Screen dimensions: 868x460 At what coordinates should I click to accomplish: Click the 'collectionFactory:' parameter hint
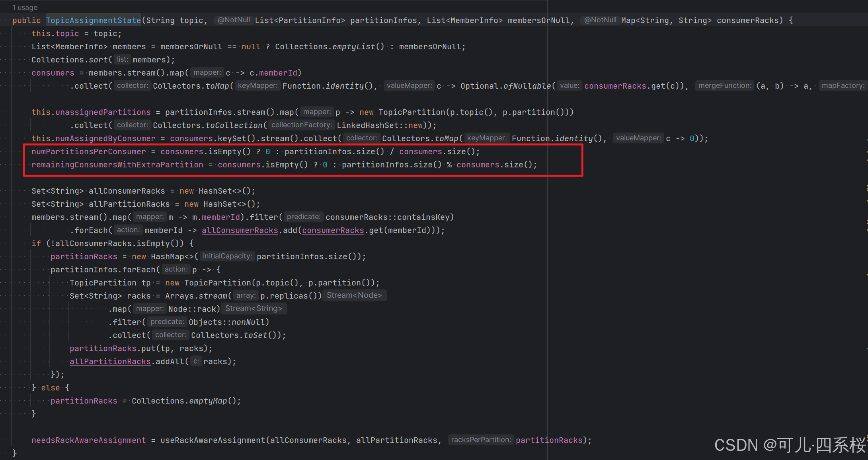pos(301,125)
